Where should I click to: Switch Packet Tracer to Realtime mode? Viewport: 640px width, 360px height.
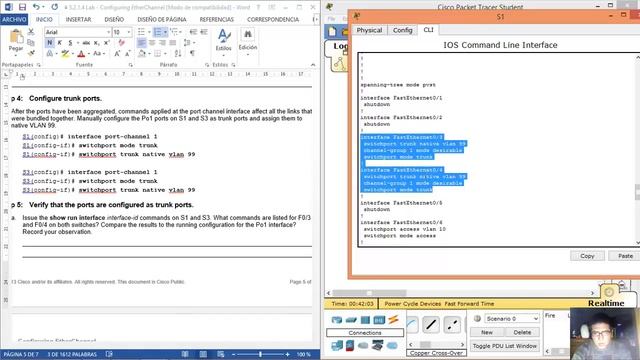[x=606, y=303]
